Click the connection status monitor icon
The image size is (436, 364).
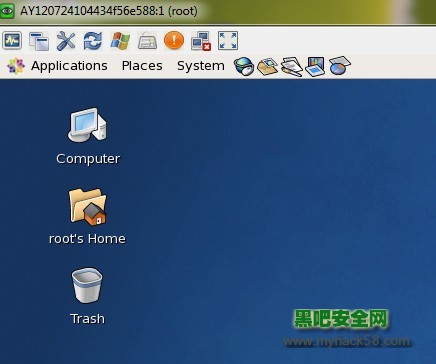coord(12,41)
